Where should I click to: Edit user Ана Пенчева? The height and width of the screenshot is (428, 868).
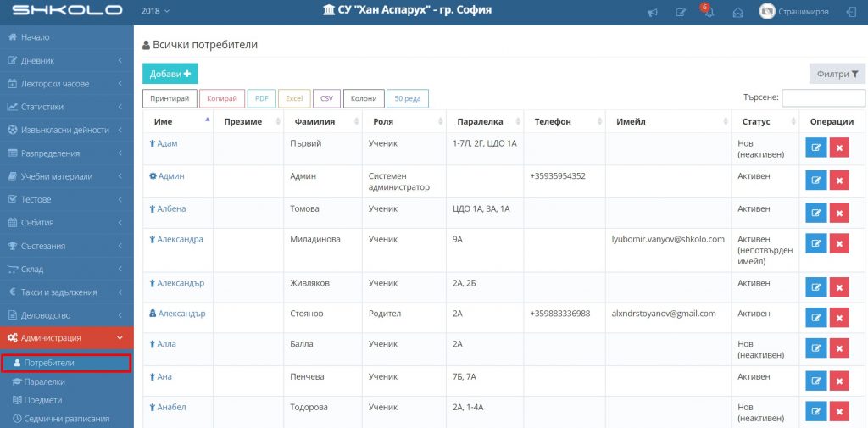(816, 381)
